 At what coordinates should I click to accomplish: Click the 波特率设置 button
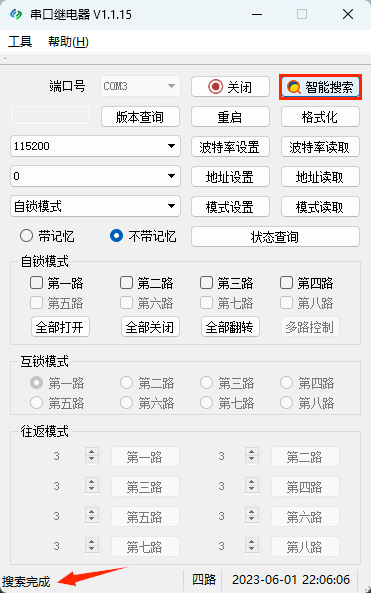[x=230, y=147]
